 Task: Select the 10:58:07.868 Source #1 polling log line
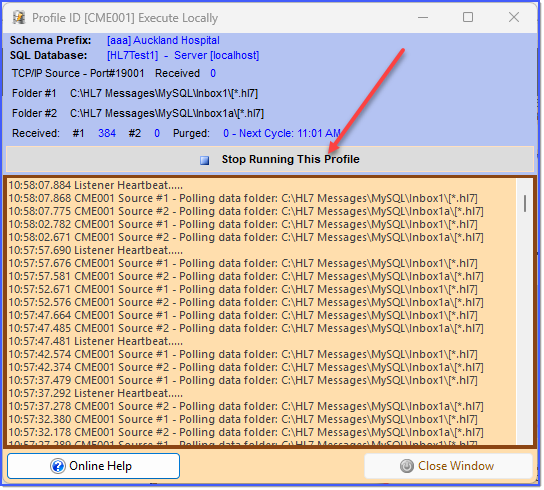[243, 198]
